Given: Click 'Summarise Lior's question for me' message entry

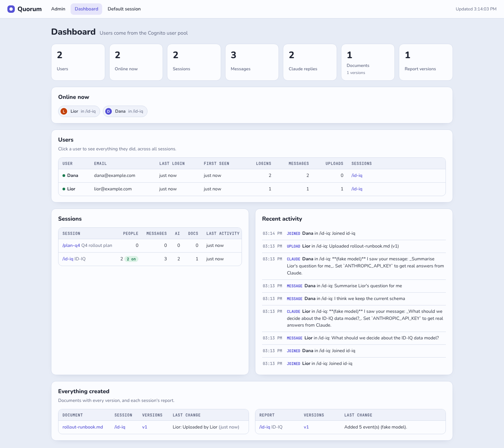Looking at the screenshot, I should click(x=354, y=286).
